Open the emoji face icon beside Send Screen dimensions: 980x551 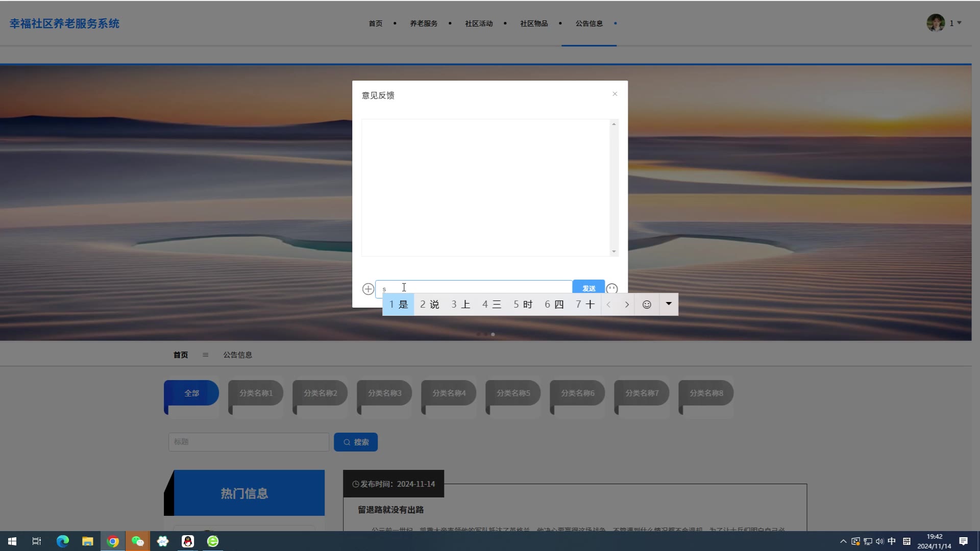(x=611, y=289)
